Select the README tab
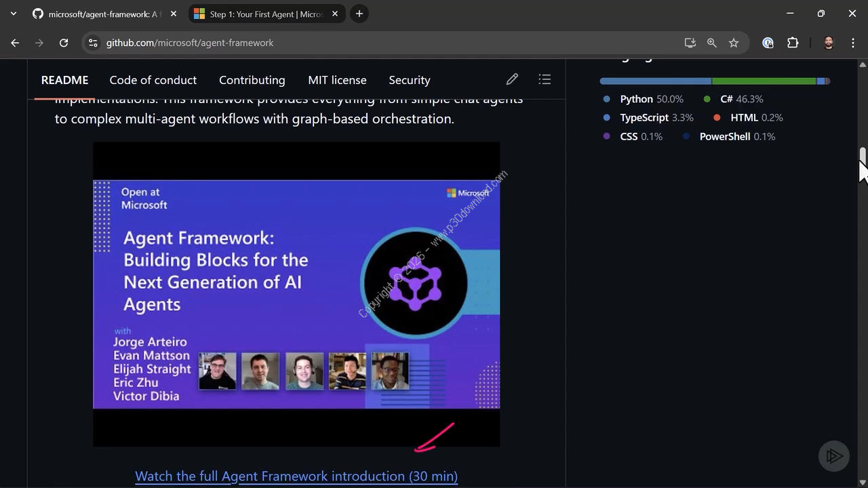The height and width of the screenshot is (488, 868). 64,80
